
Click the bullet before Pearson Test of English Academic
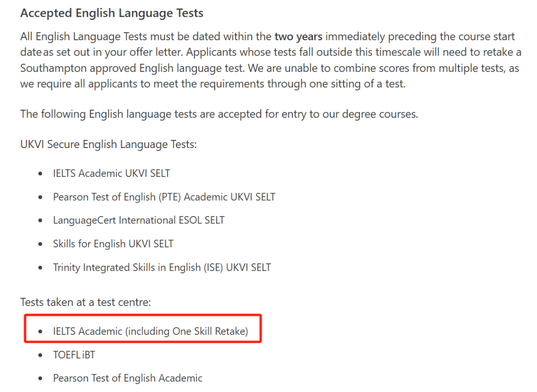[x=40, y=379]
